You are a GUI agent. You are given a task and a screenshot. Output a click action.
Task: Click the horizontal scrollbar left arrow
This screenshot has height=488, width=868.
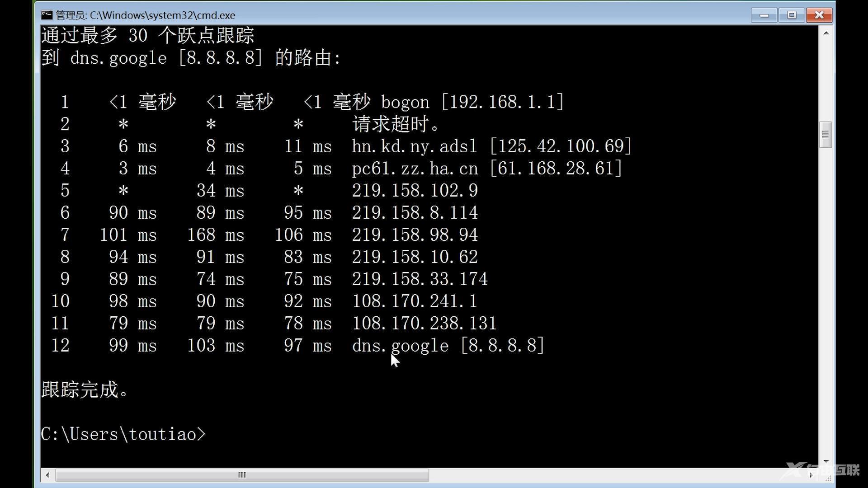point(47,475)
